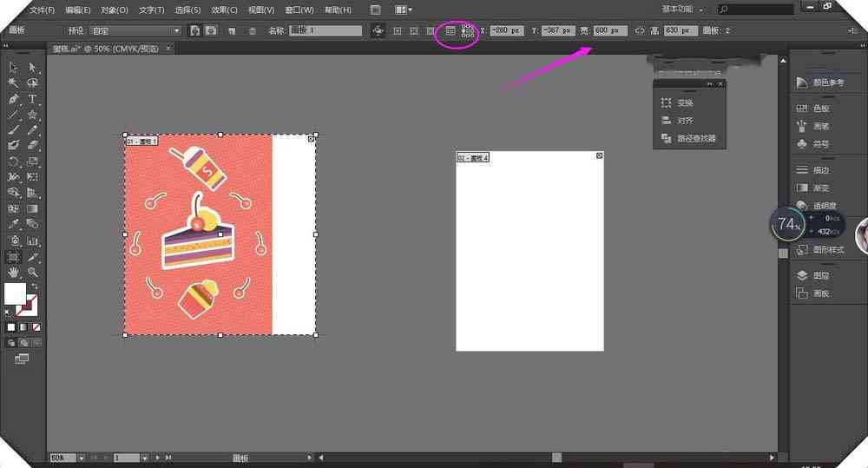The width and height of the screenshot is (868, 468).
Task: Select the Shape Builder tool
Action: pos(13,193)
